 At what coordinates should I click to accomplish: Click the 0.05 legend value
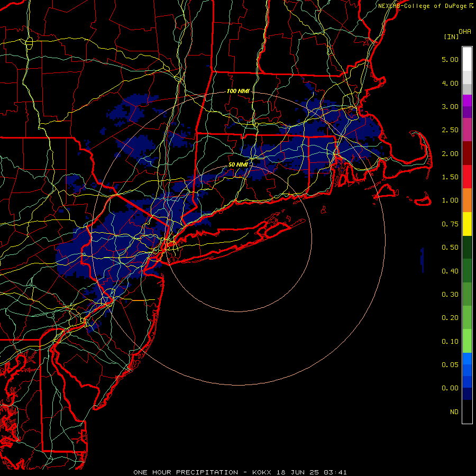(x=450, y=365)
